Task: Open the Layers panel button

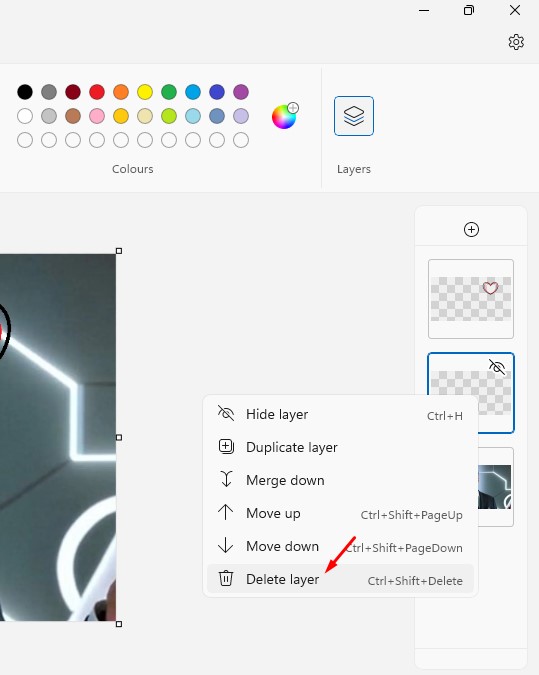Action: tap(354, 116)
